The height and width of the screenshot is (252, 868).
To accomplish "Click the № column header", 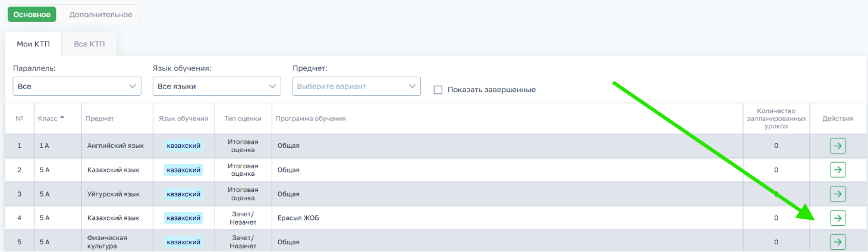I will tap(19, 118).
